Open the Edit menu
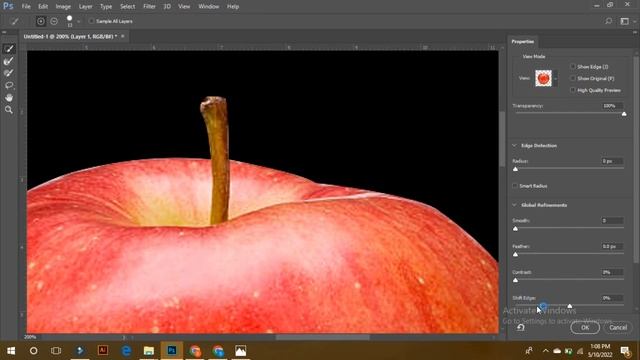This screenshot has height=360, width=640. point(43,7)
